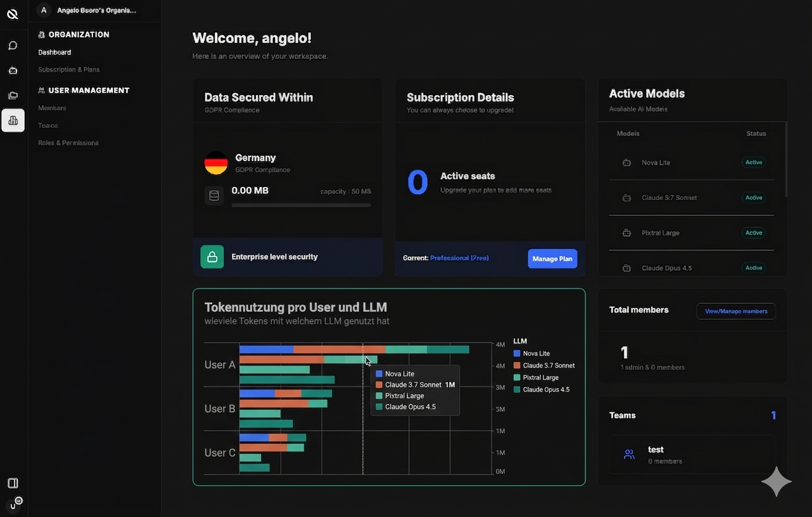Click the storage database icon
Viewport: 812px width, 517px height.
tap(214, 196)
